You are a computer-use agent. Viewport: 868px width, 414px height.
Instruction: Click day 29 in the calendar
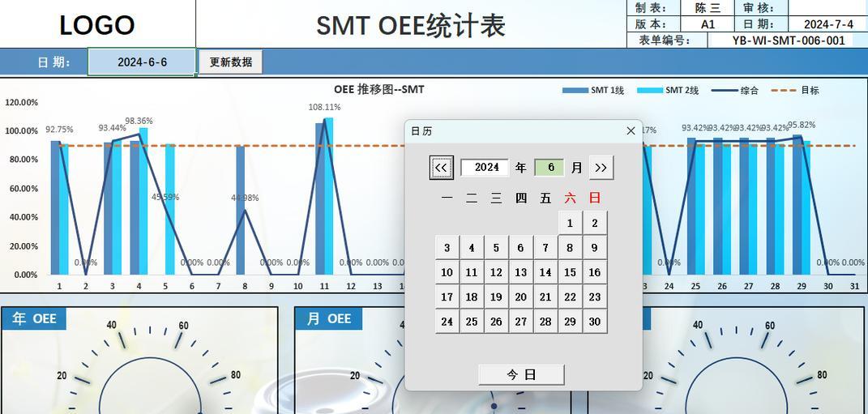571,322
